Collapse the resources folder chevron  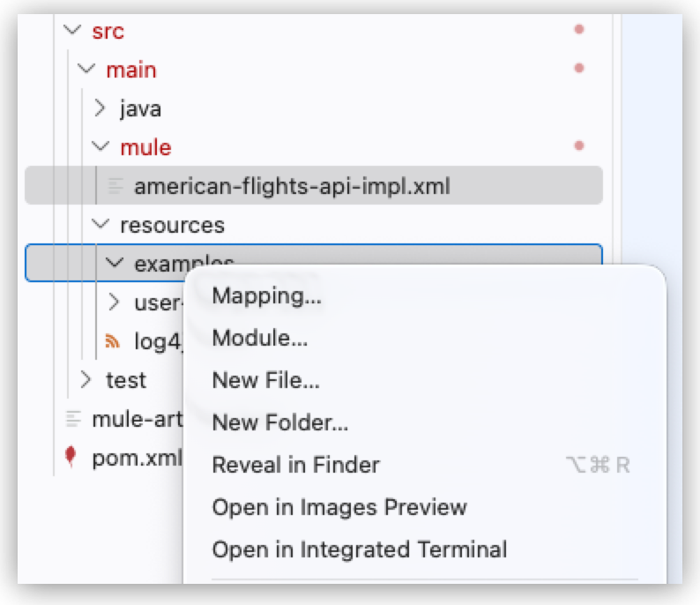tap(100, 224)
